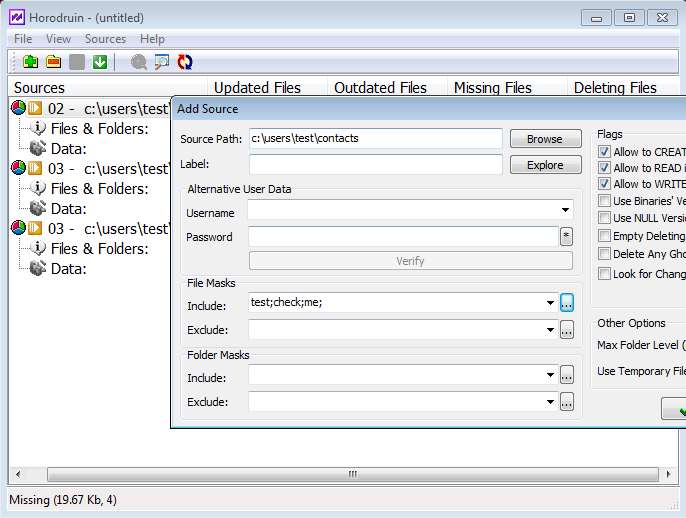This screenshot has height=518, width=686.
Task: Enable the Empty Deleting flag checkbox
Action: (x=604, y=236)
